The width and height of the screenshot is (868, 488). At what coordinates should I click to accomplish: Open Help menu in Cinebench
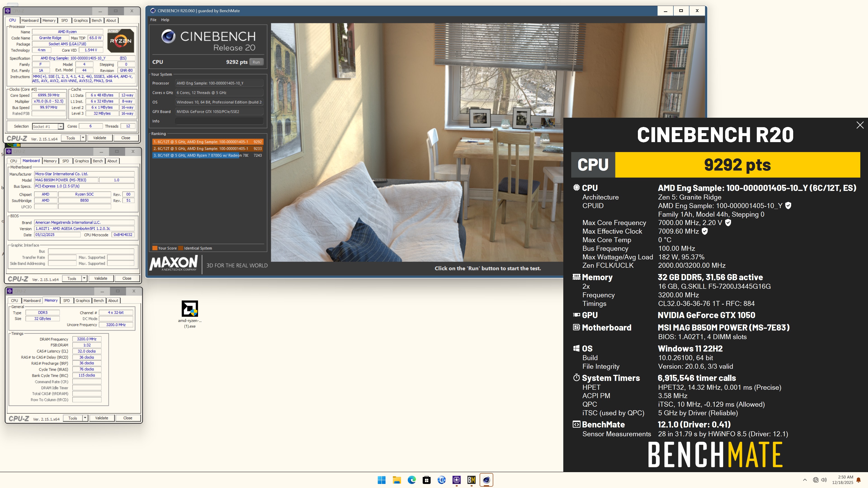point(165,20)
